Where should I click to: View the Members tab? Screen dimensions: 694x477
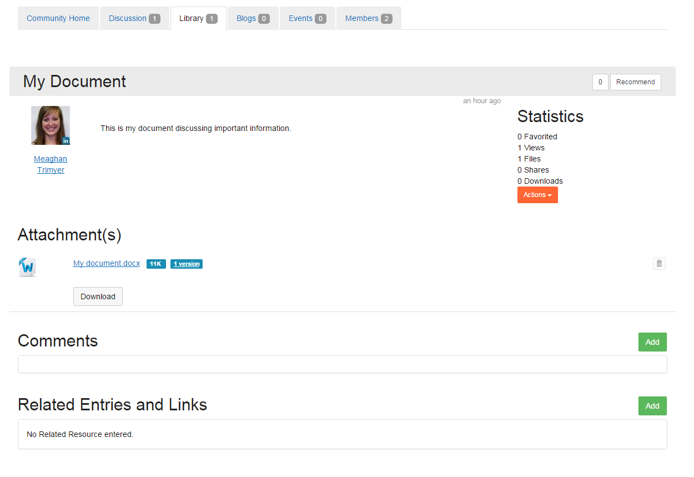pyautogui.click(x=368, y=18)
